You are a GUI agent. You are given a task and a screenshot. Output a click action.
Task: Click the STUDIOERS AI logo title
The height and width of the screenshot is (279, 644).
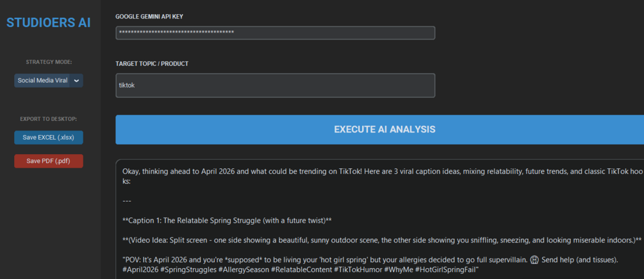click(49, 23)
